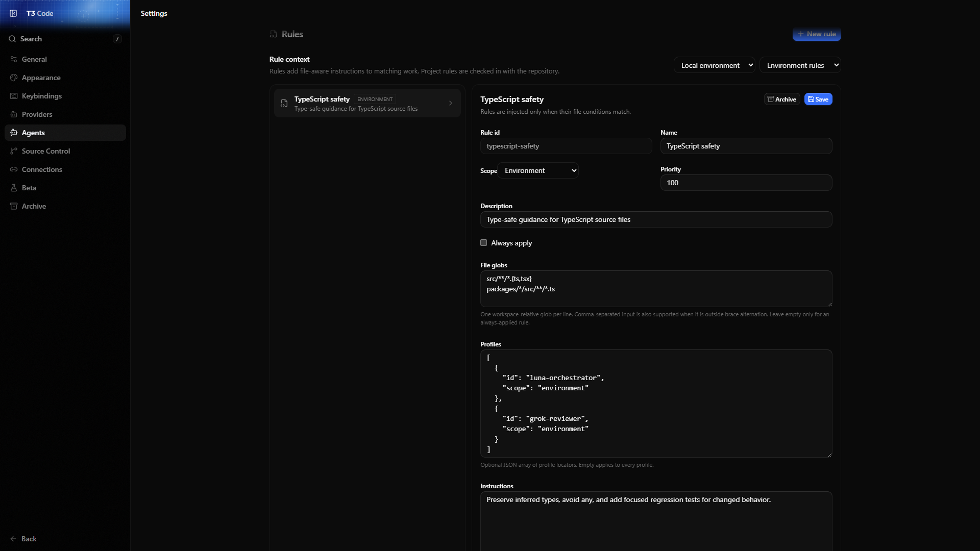Viewport: 980px width, 551px height.
Task: Click the floppy disk icon on Save
Action: click(x=811, y=99)
